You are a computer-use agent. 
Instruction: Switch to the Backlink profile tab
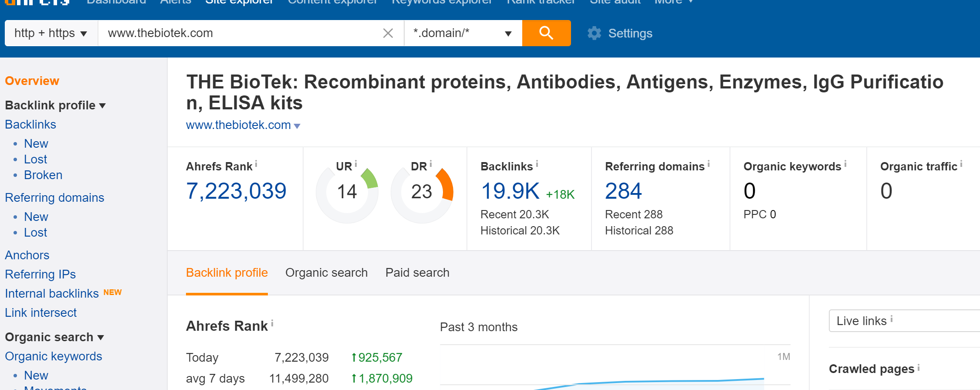pos(227,273)
